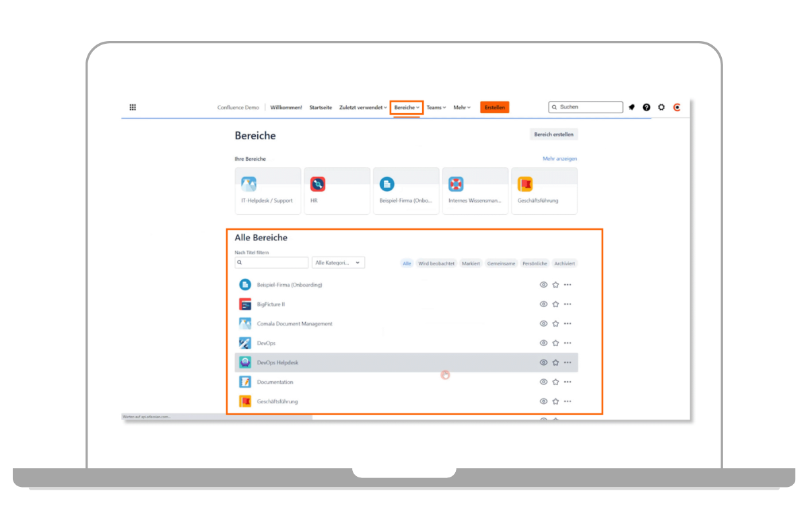
Task: Open the Teams dropdown menu
Action: coord(436,108)
